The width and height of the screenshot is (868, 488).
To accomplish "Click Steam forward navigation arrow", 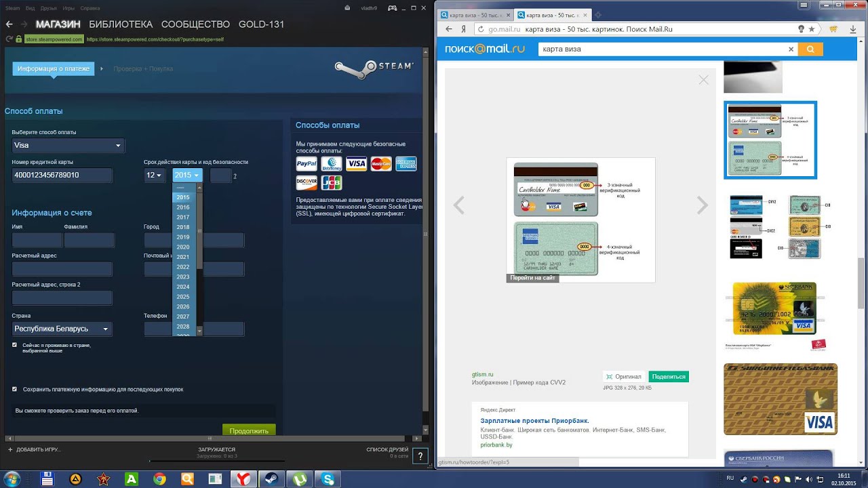I will [24, 24].
